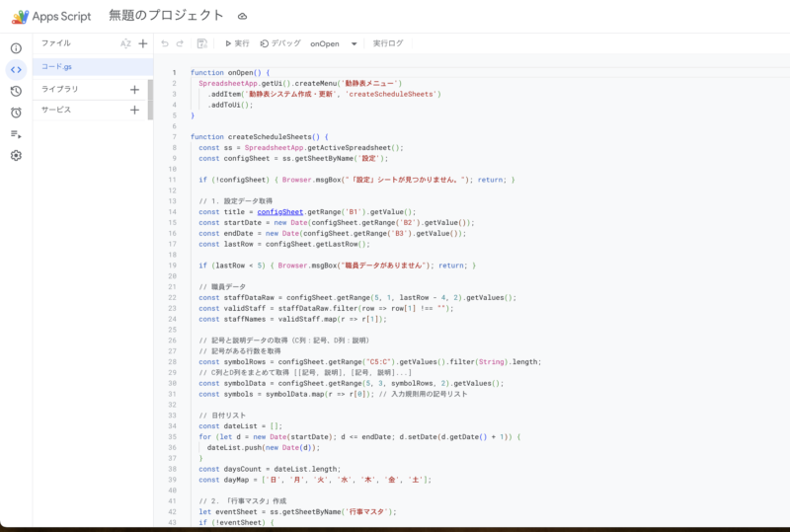Click the Apps Script logo

pos(20,17)
